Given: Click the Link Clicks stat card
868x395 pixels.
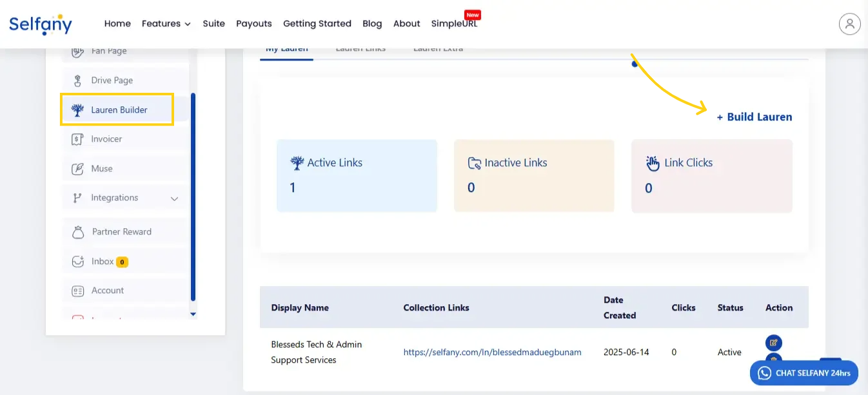Looking at the screenshot, I should [x=712, y=176].
